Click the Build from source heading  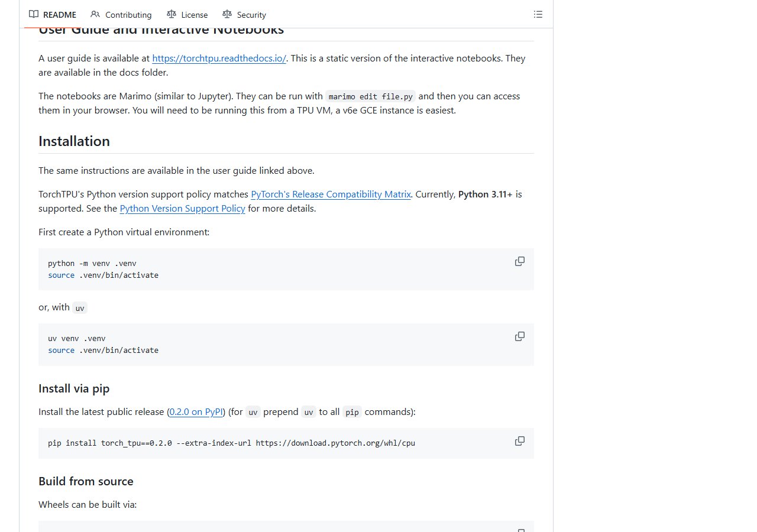click(86, 481)
